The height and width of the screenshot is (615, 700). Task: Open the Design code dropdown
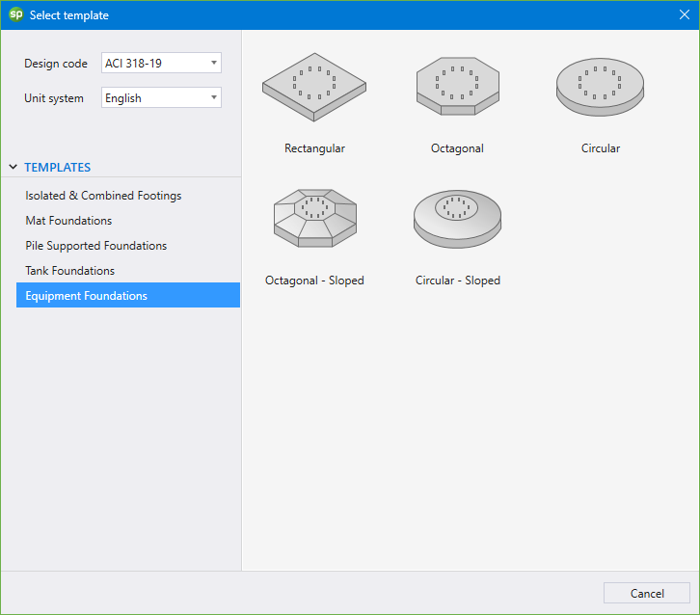pyautogui.click(x=161, y=64)
